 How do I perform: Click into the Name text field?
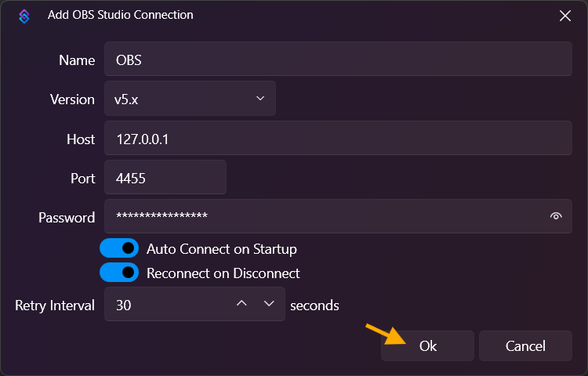[x=337, y=60]
